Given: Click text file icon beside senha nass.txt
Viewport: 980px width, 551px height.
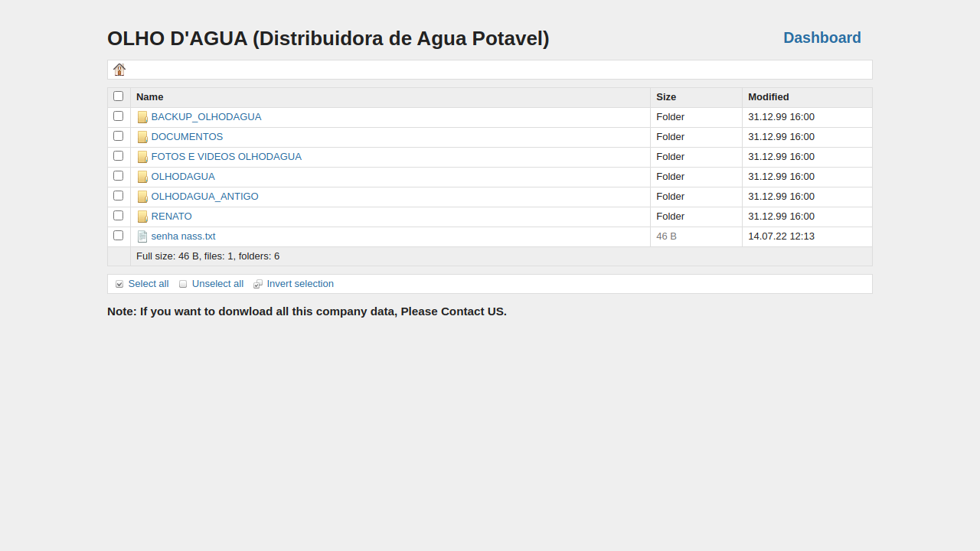Looking at the screenshot, I should tap(142, 236).
